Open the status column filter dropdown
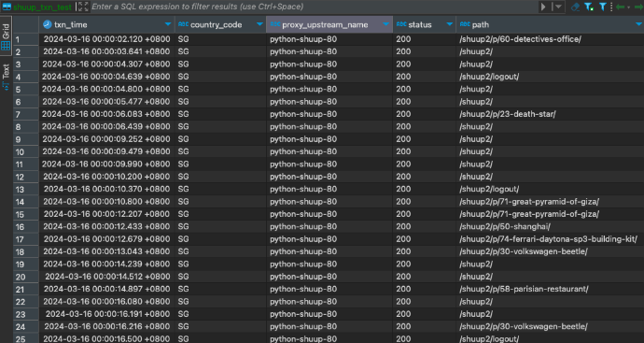Viewport: 644px width, 343px height. [x=449, y=24]
